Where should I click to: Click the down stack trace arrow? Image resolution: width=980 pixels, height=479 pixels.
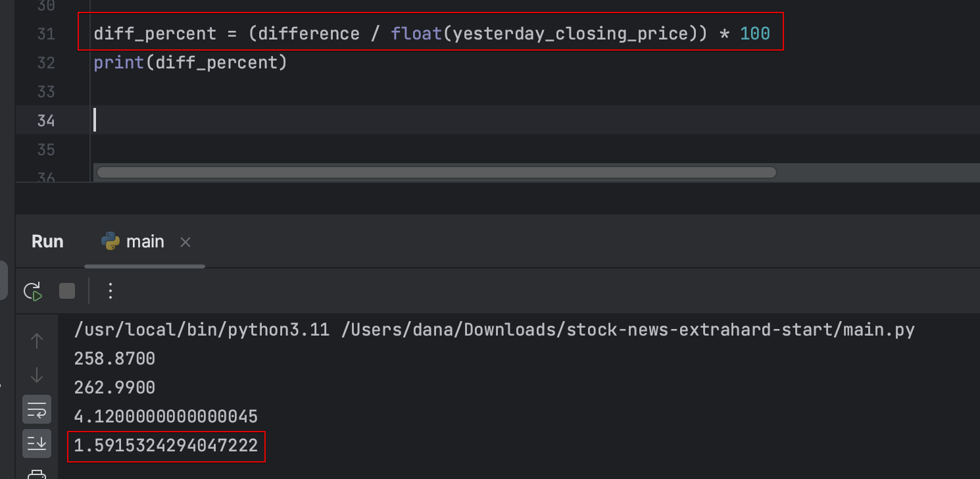tap(37, 375)
